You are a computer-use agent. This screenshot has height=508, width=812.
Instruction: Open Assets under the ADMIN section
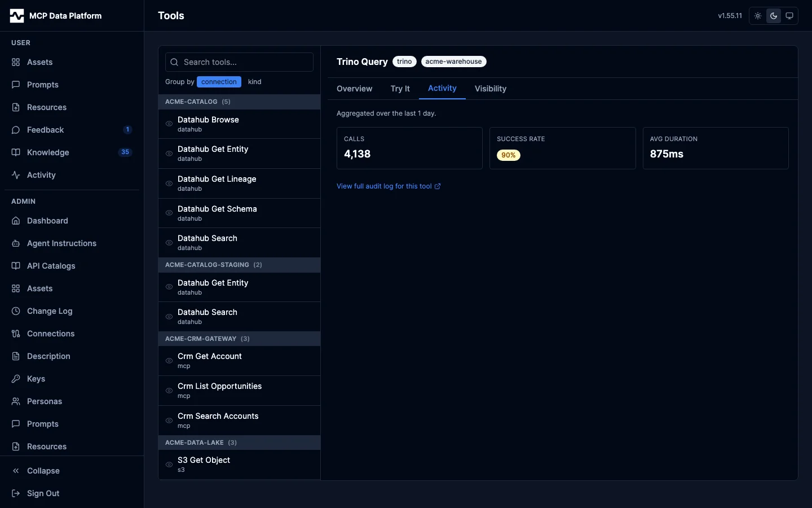click(72, 288)
